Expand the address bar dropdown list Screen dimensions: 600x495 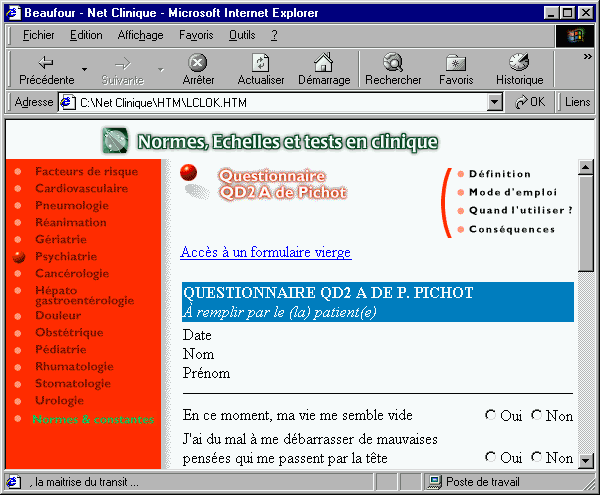tap(494, 103)
